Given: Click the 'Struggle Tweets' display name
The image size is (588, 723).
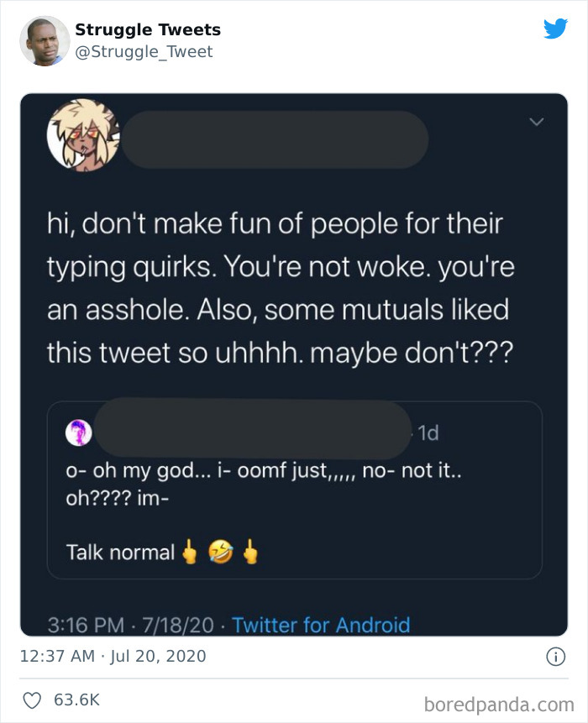Looking at the screenshot, I should click(147, 29).
